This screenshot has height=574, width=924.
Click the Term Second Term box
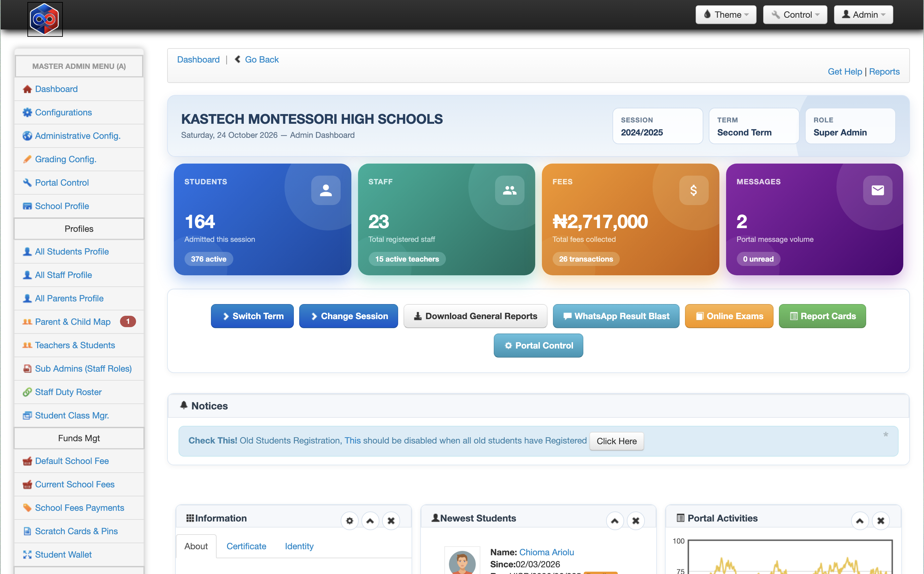tap(754, 126)
